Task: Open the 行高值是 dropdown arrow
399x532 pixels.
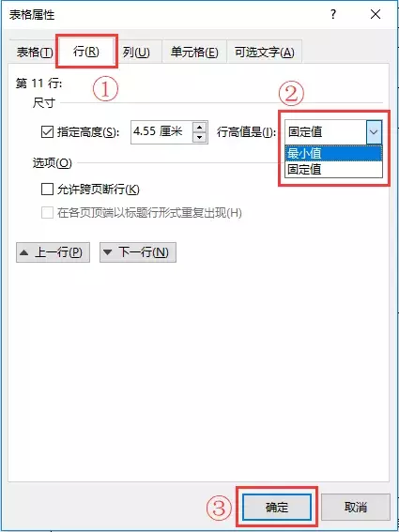Action: pos(374,131)
